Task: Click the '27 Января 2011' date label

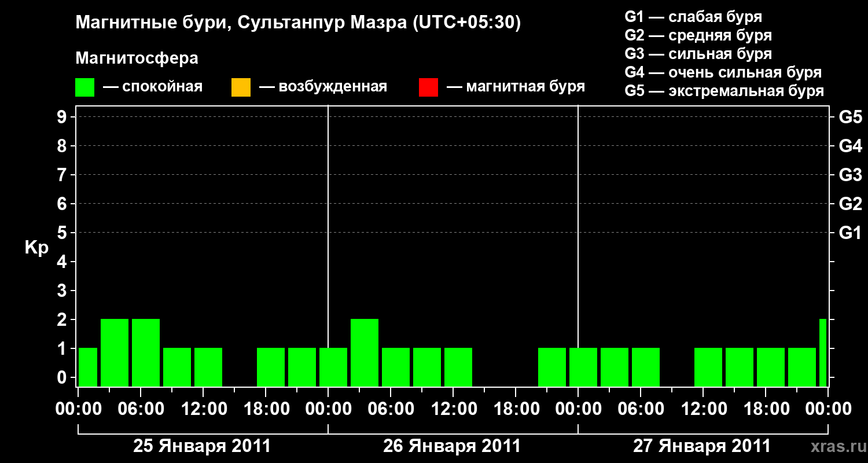Action: [702, 446]
